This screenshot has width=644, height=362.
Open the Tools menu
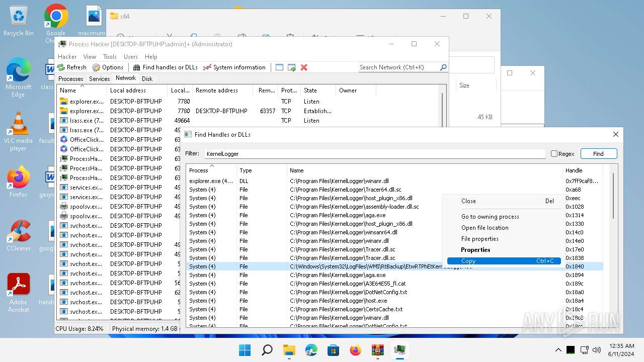point(110,57)
